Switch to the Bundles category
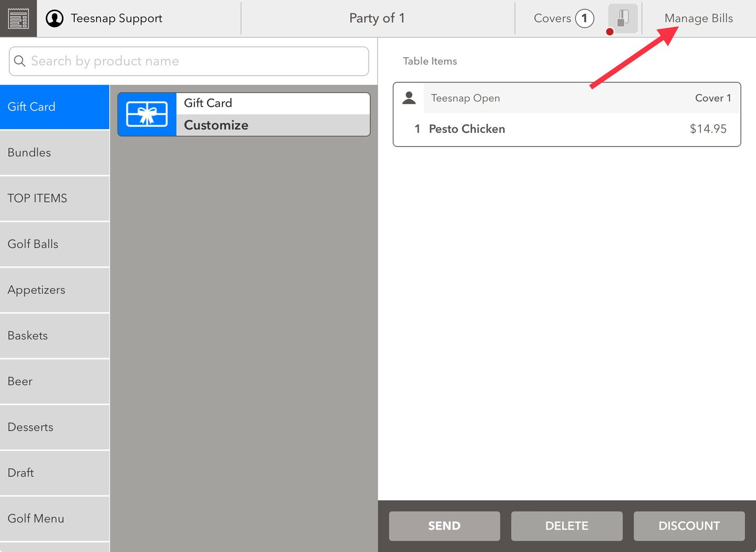Viewport: 756px width, 552px height. [54, 152]
